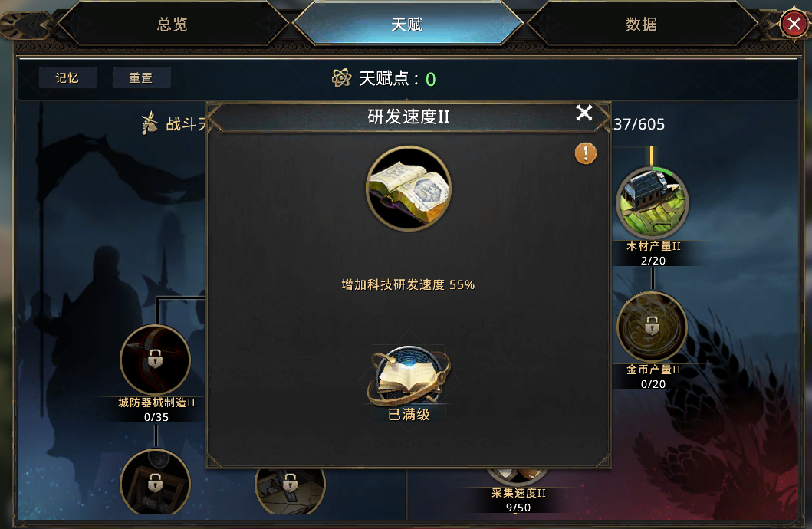Screen dimensions: 812x529
Task: Switch to the 数据 tab
Action: tap(642, 24)
